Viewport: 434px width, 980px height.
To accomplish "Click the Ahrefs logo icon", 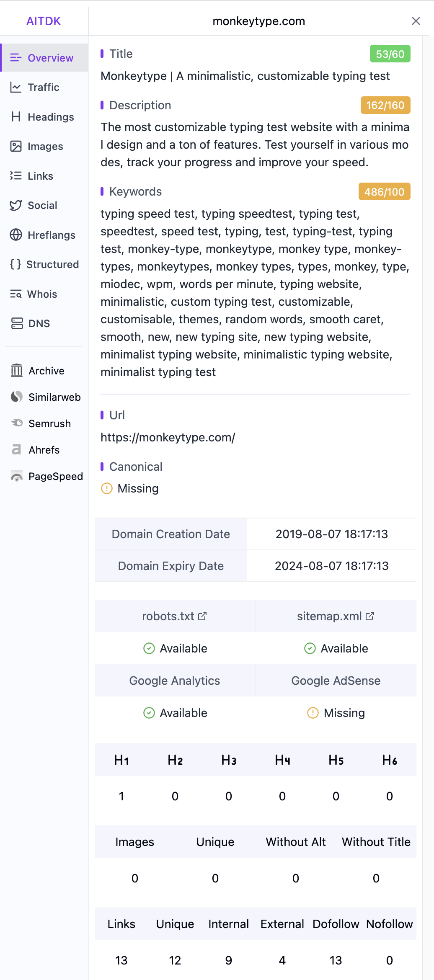I will [x=17, y=450].
